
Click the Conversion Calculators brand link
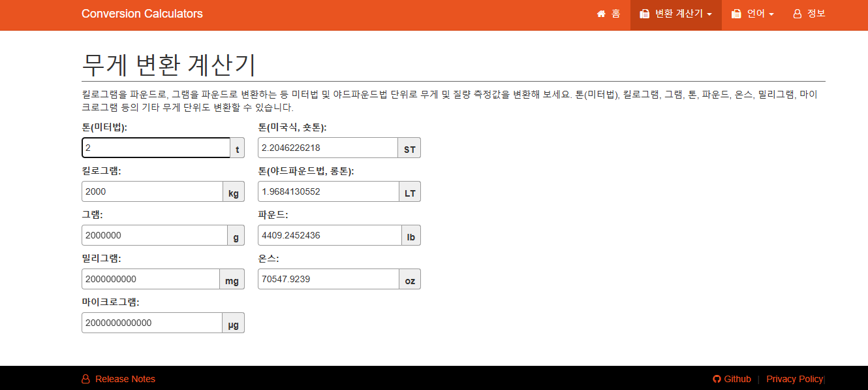(142, 13)
